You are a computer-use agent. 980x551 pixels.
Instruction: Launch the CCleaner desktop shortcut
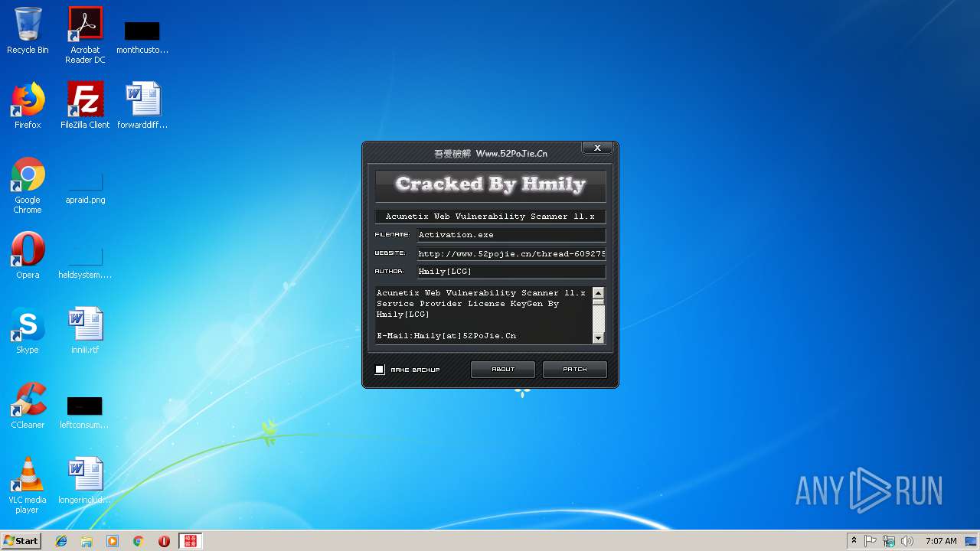(28, 406)
